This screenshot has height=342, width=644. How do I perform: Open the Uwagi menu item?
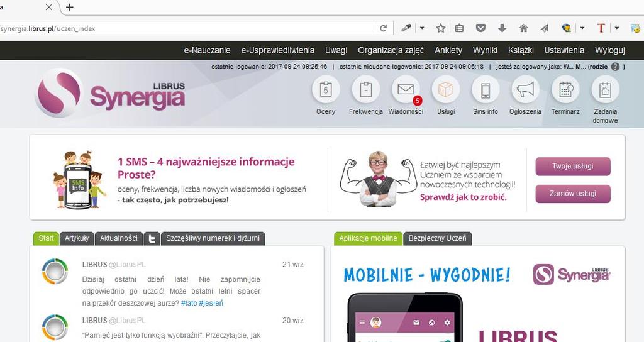click(336, 50)
